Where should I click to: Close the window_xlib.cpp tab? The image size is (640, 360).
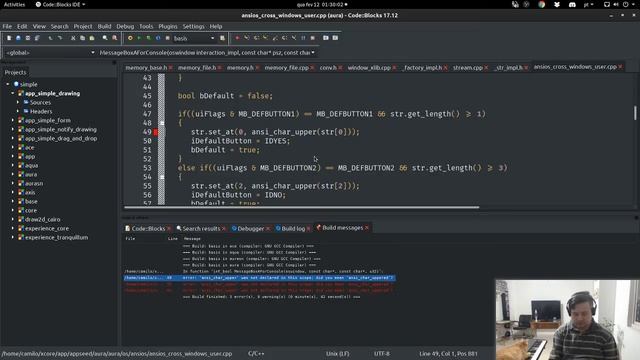394,68
